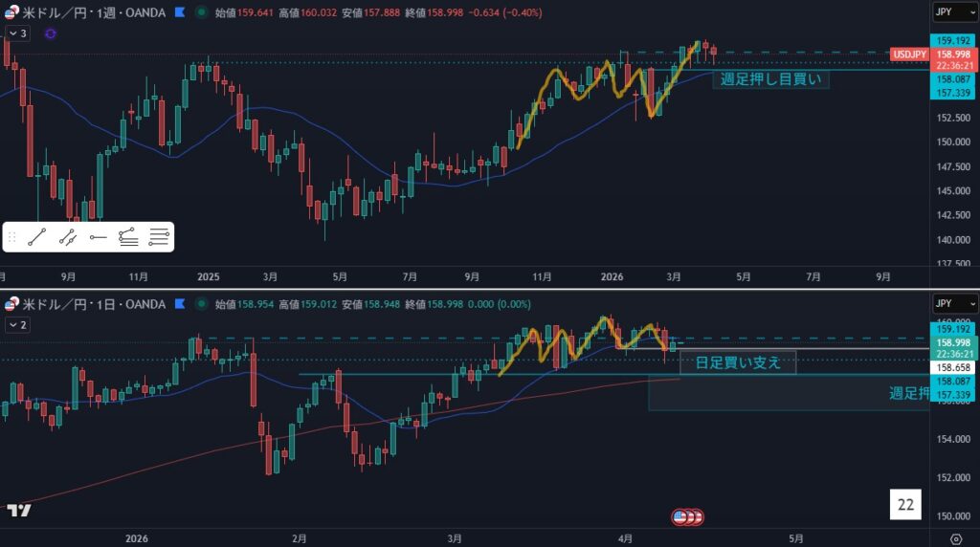
Task: Expand the daily chart's 2 indicators legend
Action: (x=17, y=325)
